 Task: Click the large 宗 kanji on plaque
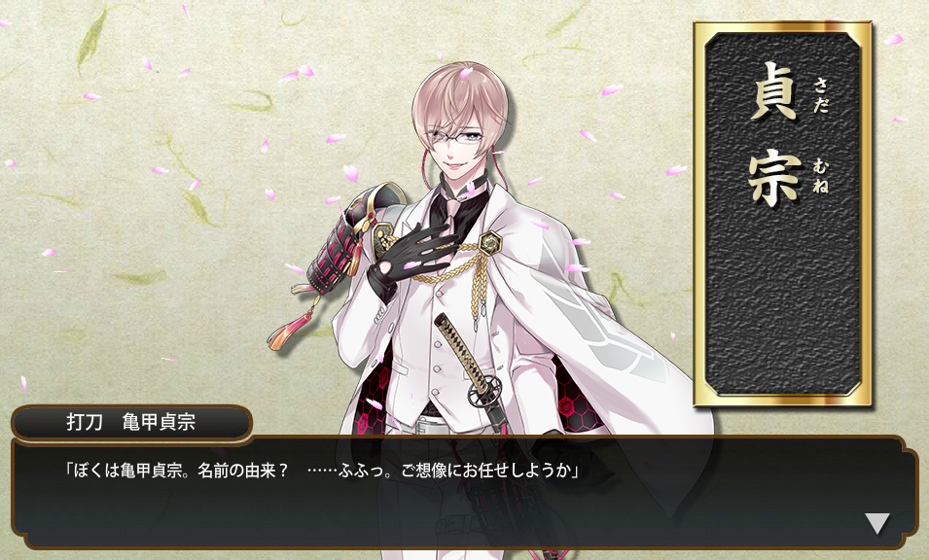pos(773,177)
